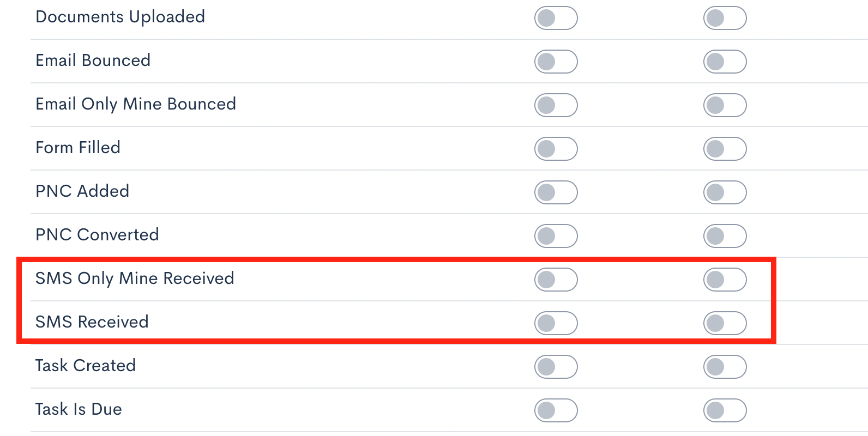The height and width of the screenshot is (436, 868).
Task: Toggle the first Form Filled switch
Action: click(x=556, y=149)
